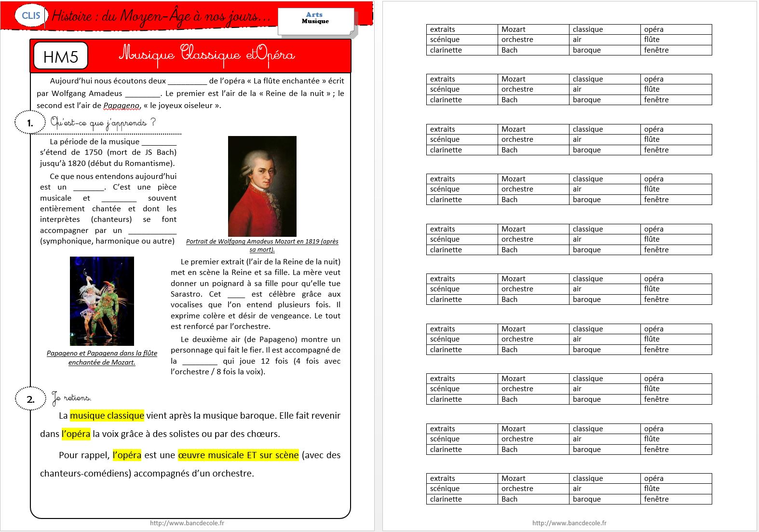Viewport: 759px width, 532px height.
Task: Select the HM5 lesson code box
Action: (60, 56)
